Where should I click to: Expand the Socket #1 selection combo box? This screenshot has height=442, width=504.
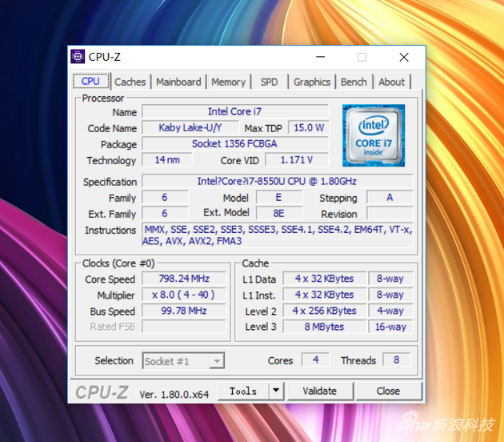point(183,361)
